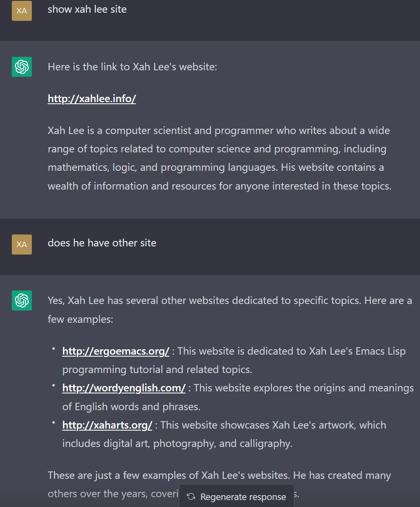Viewport: 420px width, 507px height.
Task: Visit the http://wordyenglish.com/ link
Action: (x=124, y=388)
